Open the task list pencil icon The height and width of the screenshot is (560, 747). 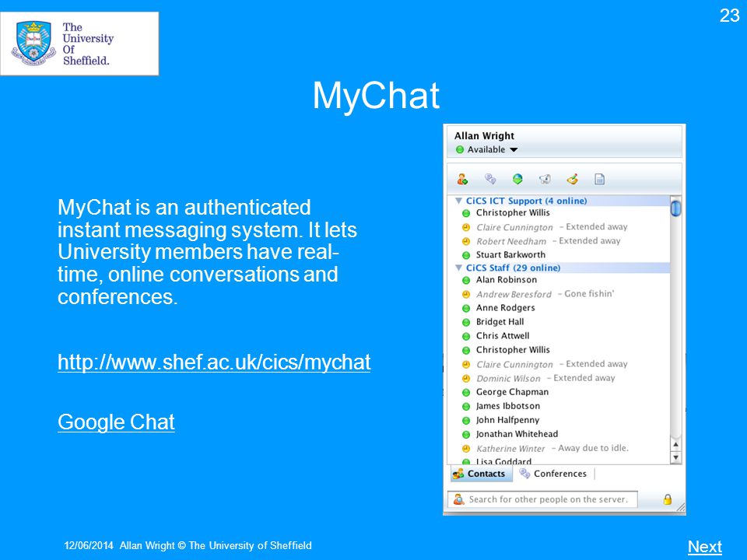pos(572,179)
